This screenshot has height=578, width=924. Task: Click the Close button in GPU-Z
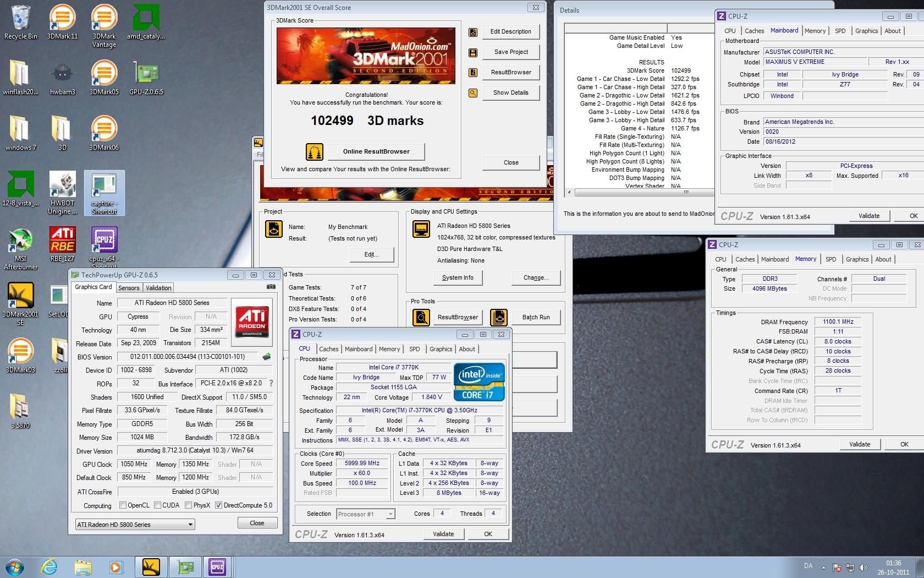point(257,523)
